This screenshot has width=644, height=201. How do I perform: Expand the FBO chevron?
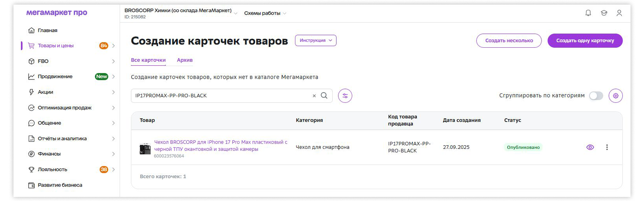click(113, 61)
